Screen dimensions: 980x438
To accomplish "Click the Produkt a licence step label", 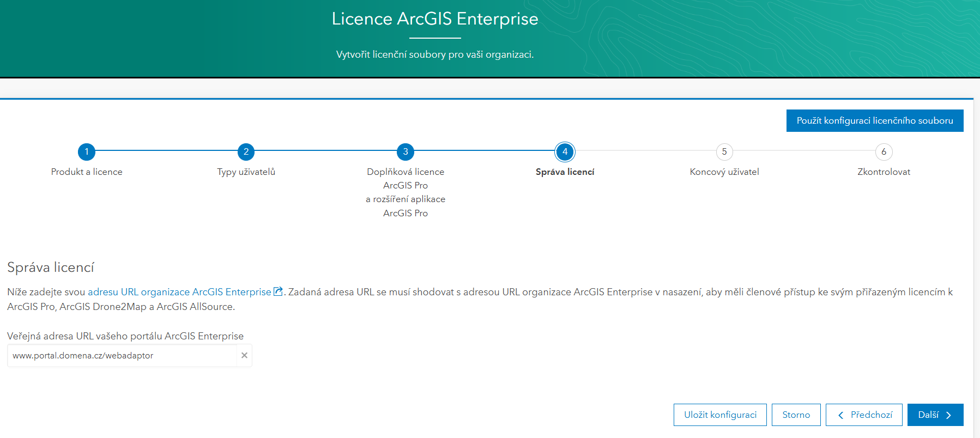I will click(x=87, y=172).
